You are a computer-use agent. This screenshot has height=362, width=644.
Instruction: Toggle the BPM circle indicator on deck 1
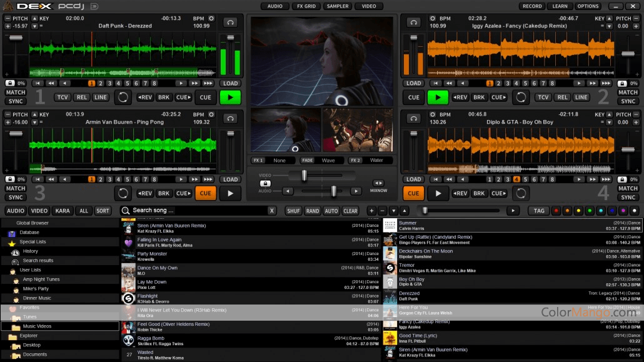coord(211,19)
